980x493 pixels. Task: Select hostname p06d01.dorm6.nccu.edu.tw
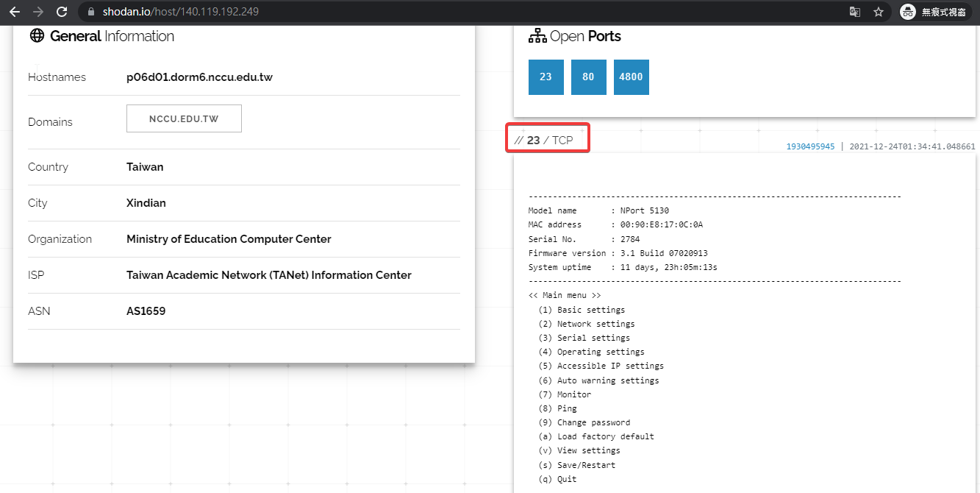199,77
